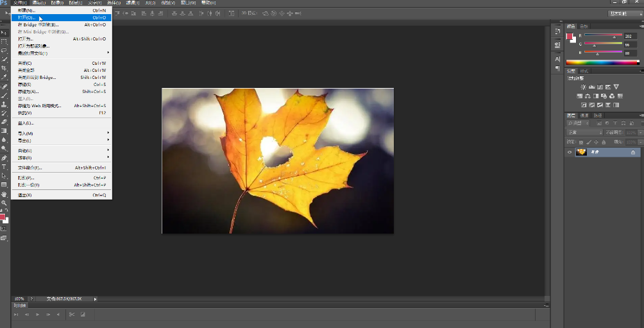Toggle the lock transparent pixels button
This screenshot has width=644, height=328.
click(580, 142)
